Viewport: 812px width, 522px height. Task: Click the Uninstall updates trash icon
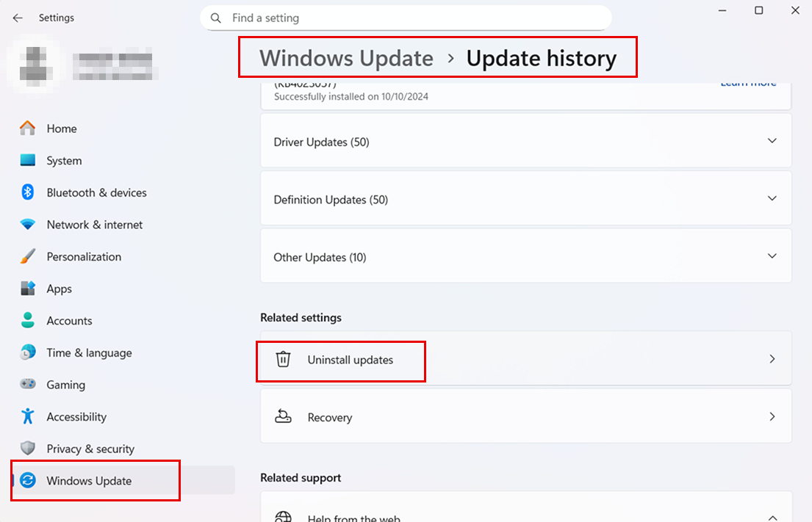click(283, 360)
